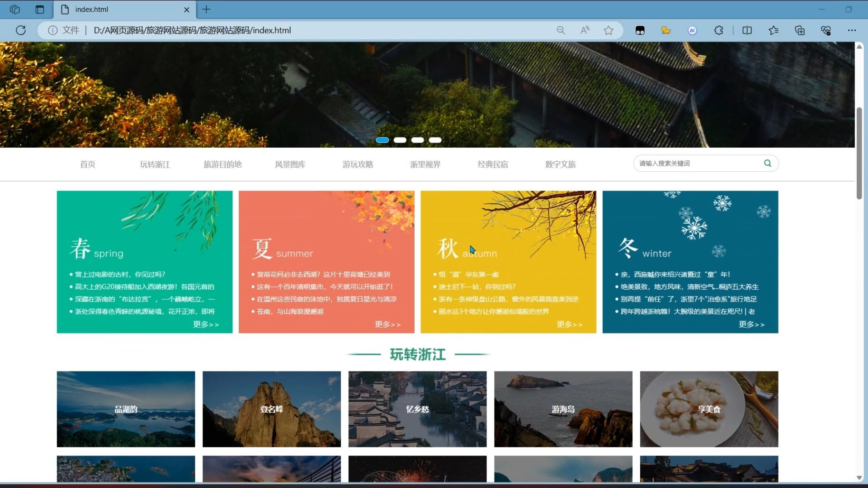Open the 登名峰 thumbnail image
The image size is (868, 488).
coord(271,409)
